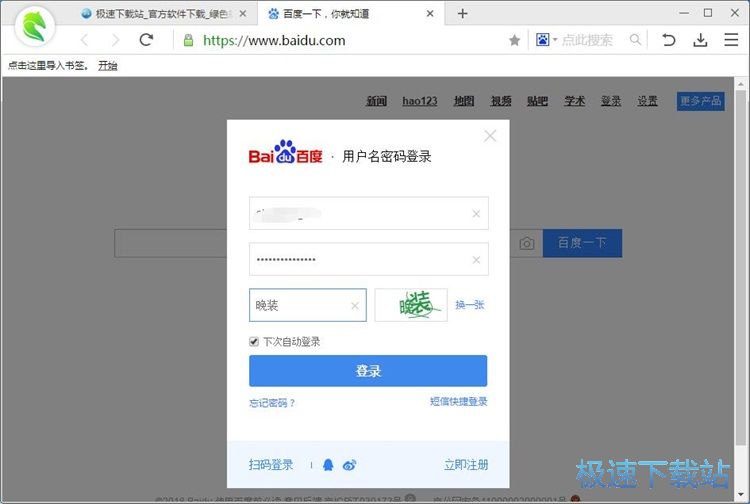Bookmark page with the star icon

[x=514, y=40]
